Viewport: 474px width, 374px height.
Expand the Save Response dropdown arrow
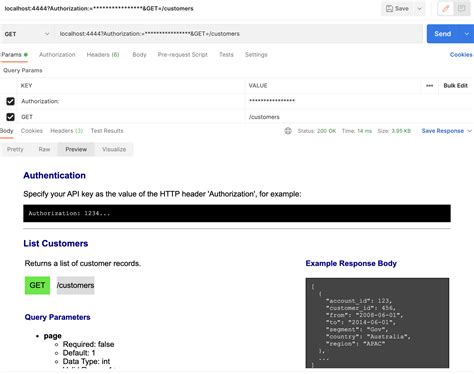coord(470,131)
